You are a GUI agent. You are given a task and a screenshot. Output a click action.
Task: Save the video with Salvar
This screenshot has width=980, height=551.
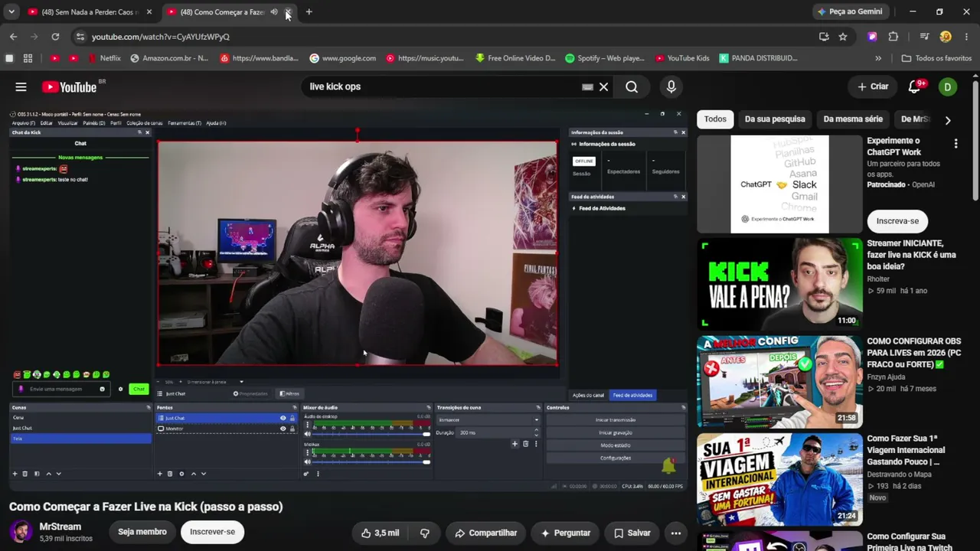pyautogui.click(x=632, y=533)
